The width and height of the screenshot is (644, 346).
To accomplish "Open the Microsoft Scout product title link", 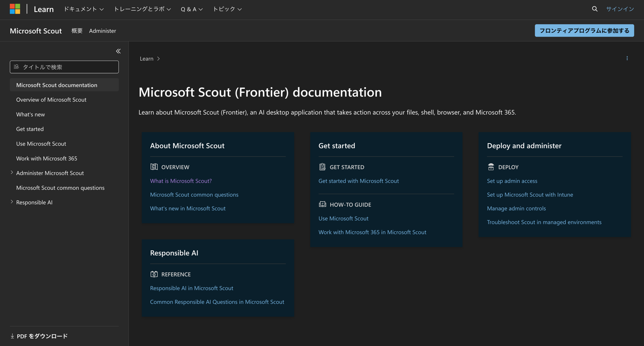I will point(36,31).
